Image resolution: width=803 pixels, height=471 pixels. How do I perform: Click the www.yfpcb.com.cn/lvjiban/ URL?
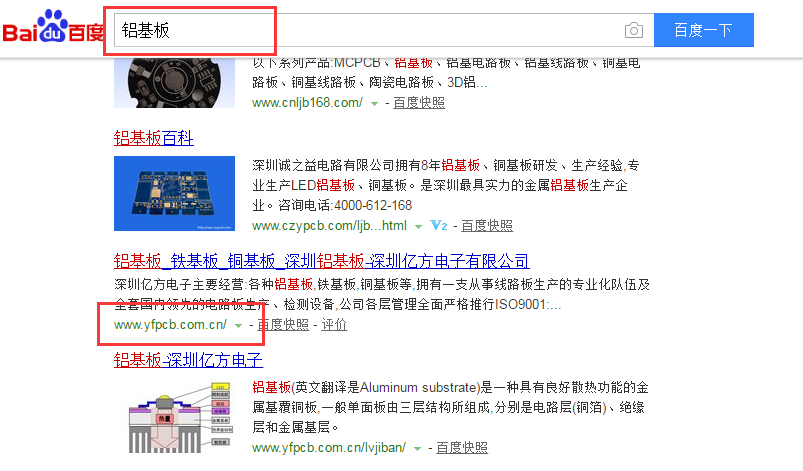click(329, 448)
